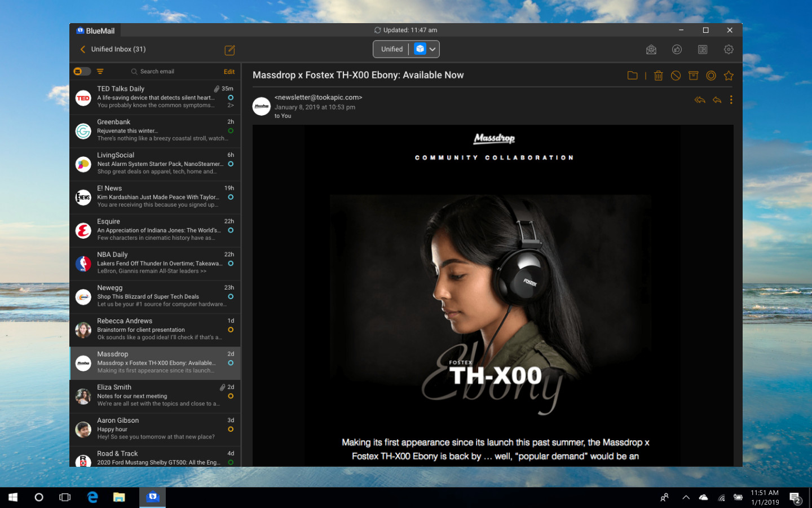
Task: Open the layout view icon in the top toolbar
Action: [x=703, y=50]
